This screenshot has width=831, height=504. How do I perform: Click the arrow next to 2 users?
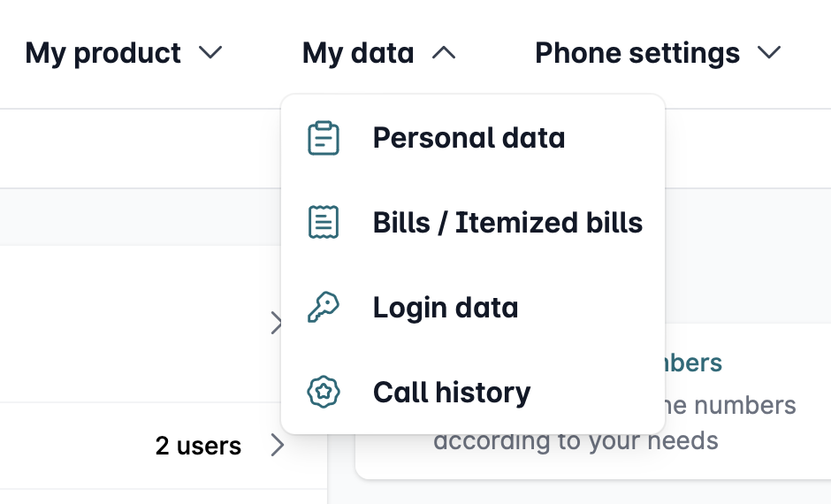tap(277, 446)
